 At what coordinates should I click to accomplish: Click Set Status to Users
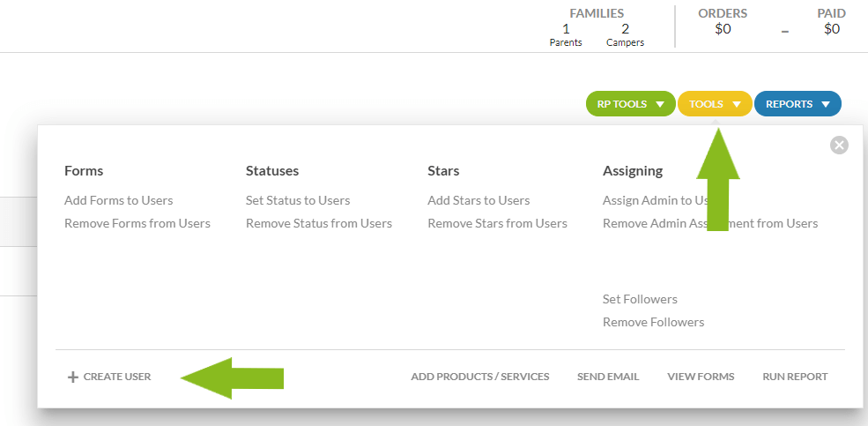coord(298,200)
